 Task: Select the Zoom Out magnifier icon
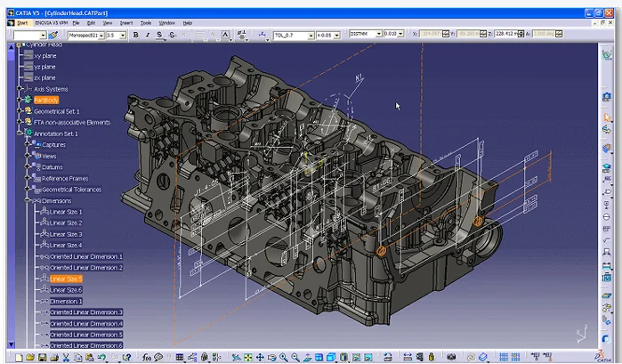point(295,358)
